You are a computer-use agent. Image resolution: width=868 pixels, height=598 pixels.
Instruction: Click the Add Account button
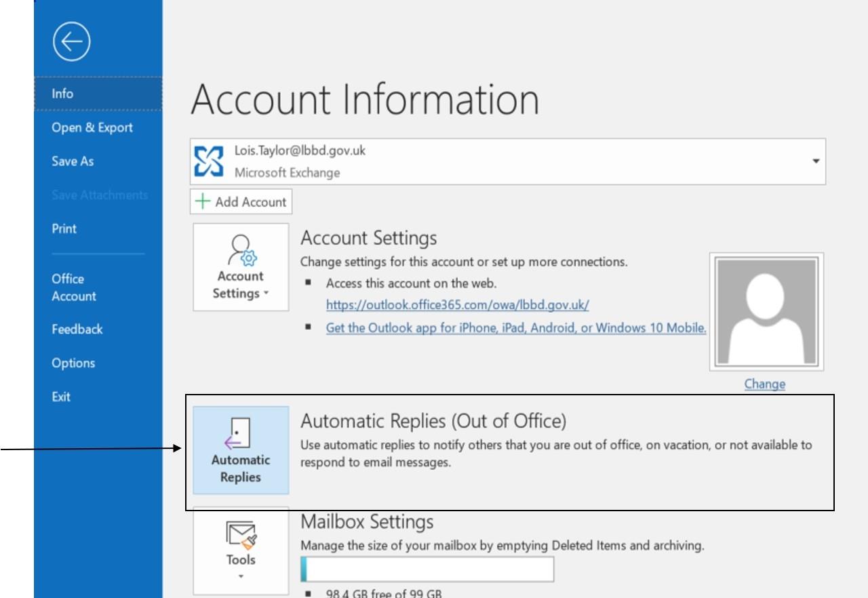point(241,201)
